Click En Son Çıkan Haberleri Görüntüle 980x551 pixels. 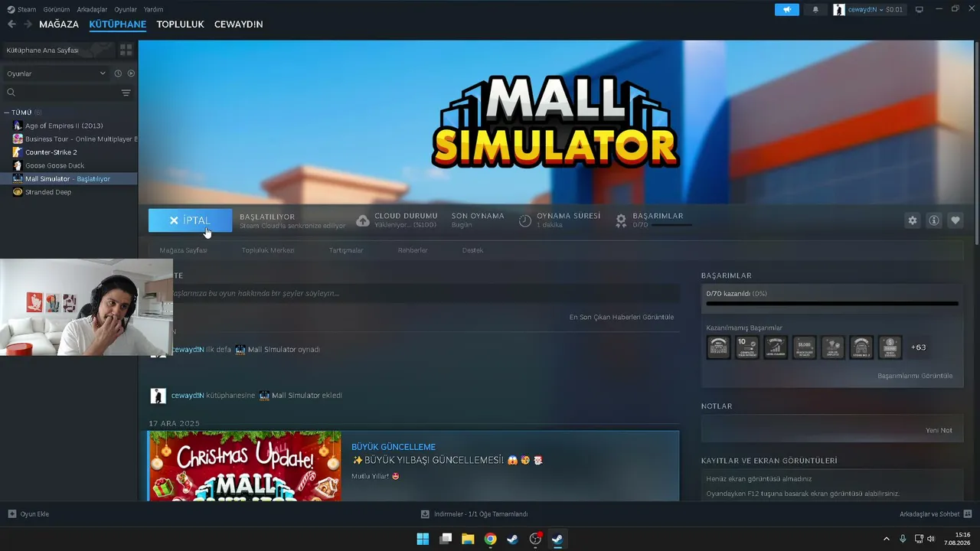[622, 317]
